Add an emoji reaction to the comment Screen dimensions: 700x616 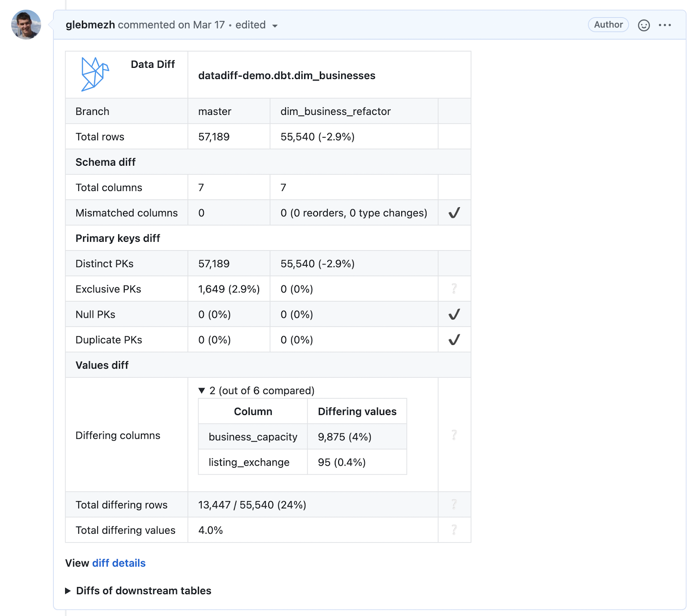point(643,25)
